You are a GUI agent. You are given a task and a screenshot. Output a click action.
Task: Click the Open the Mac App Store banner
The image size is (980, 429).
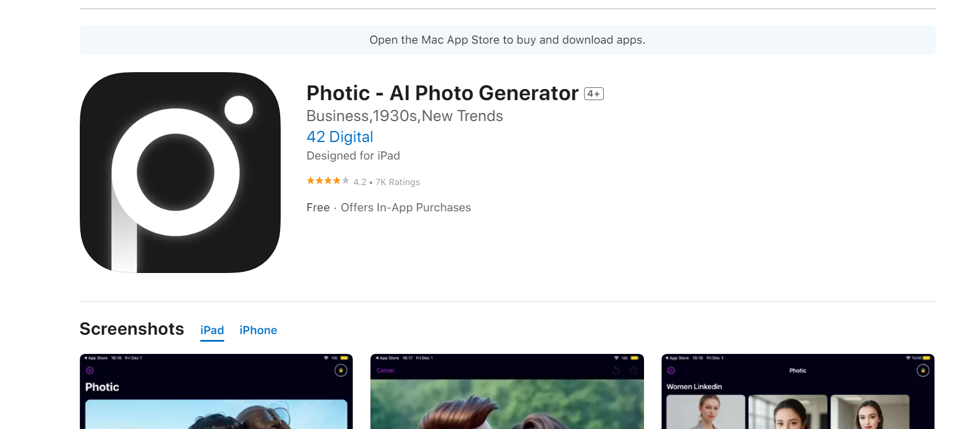[507, 40]
